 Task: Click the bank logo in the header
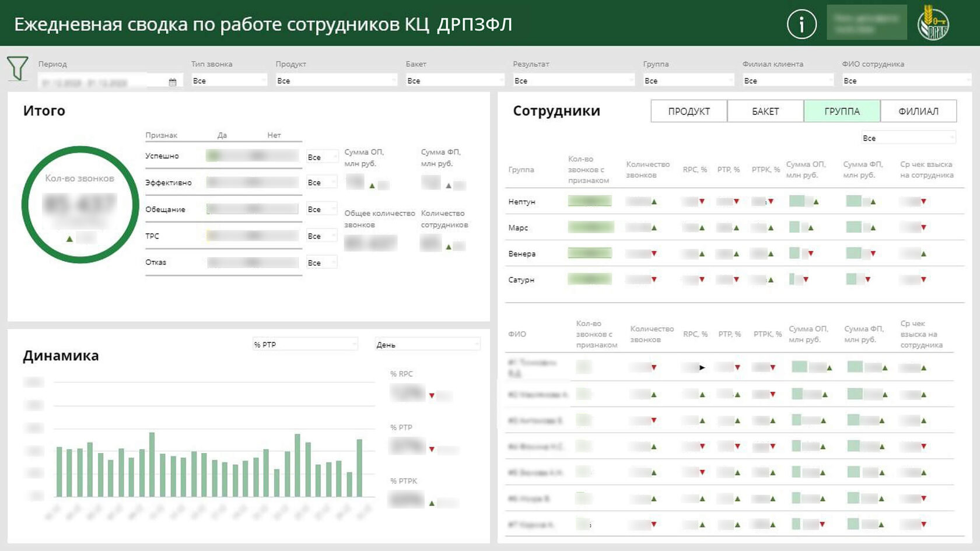[x=933, y=23]
